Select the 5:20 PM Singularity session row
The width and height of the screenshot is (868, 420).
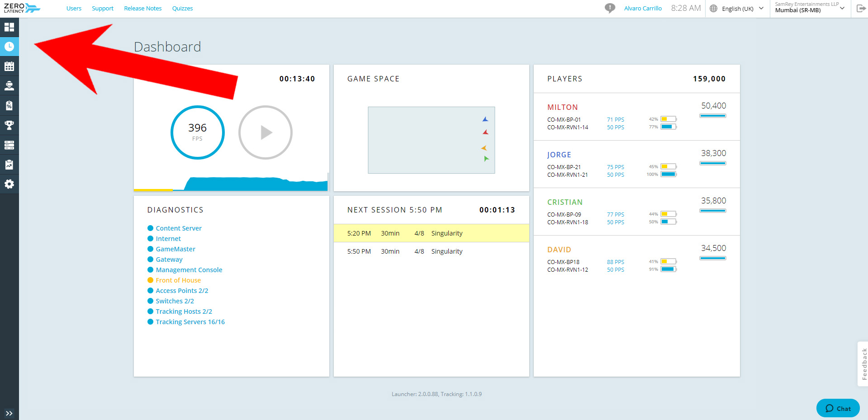432,233
